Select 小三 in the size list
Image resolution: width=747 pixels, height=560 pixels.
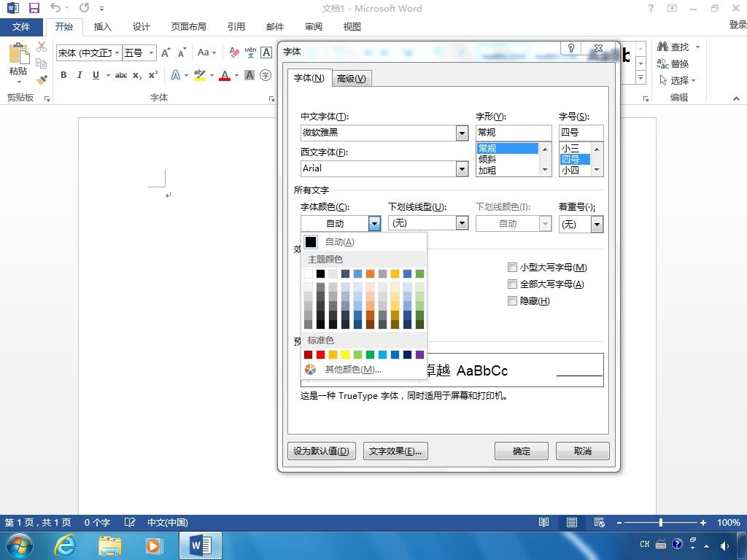point(575,149)
